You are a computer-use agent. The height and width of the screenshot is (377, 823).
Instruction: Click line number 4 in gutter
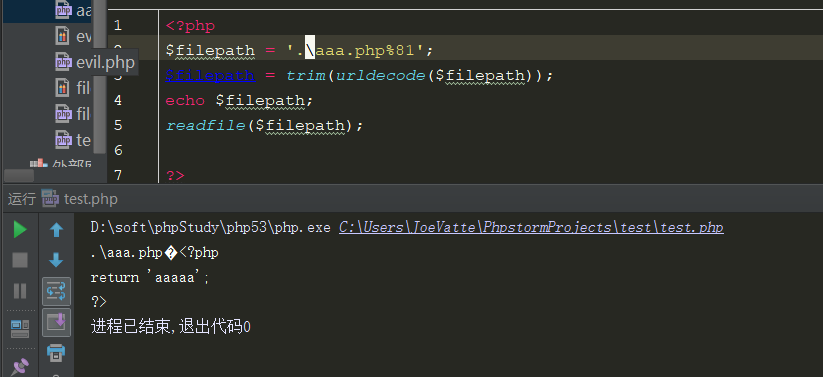(117, 100)
